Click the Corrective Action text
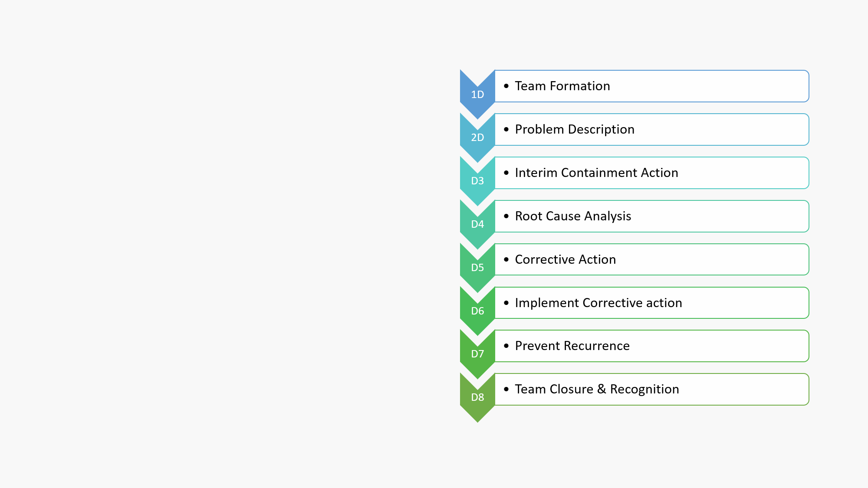This screenshot has height=488, width=868. (x=565, y=259)
